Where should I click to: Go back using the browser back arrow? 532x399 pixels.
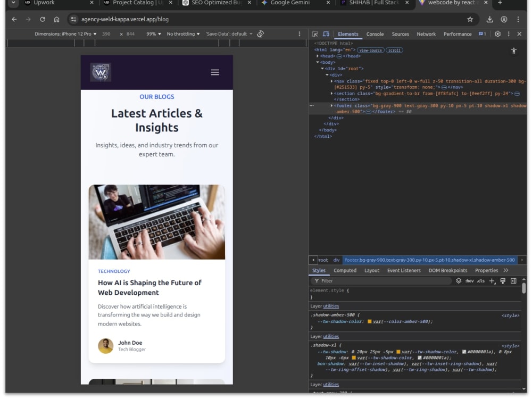[x=14, y=19]
